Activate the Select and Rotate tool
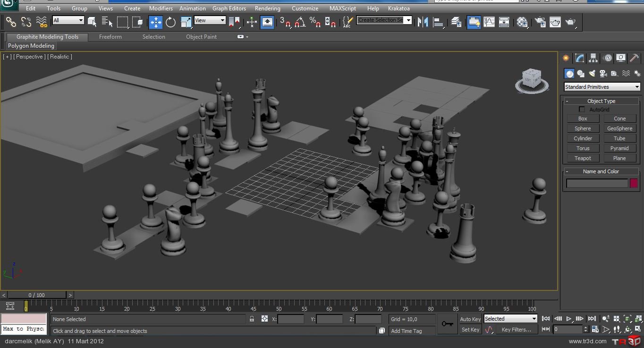 coord(170,22)
